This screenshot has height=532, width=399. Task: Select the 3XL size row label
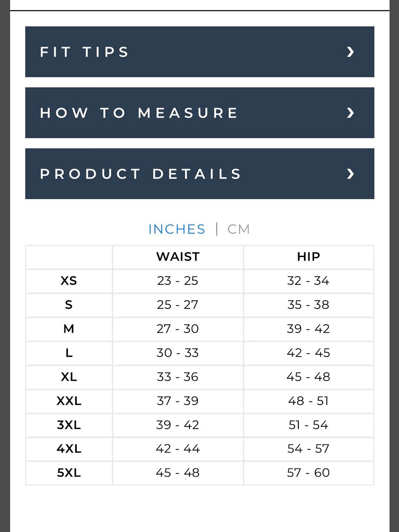69,425
